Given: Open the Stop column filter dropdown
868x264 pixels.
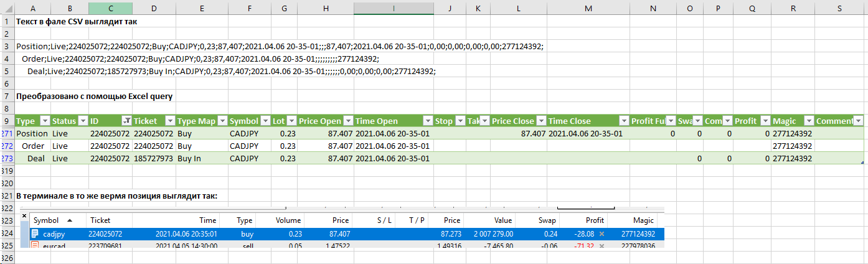Looking at the screenshot, I should tap(460, 121).
